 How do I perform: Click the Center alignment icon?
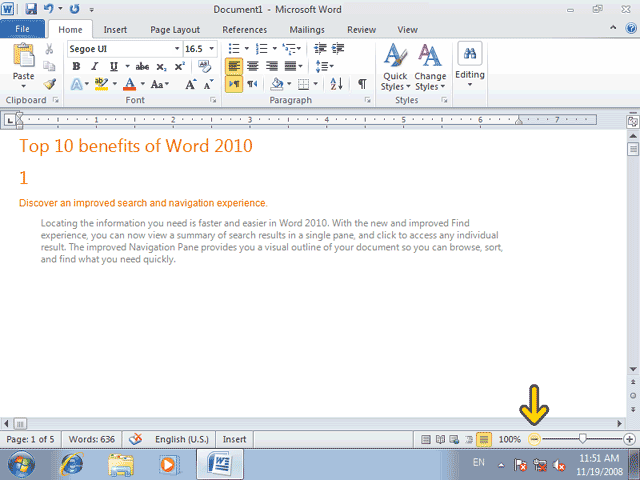point(253,66)
